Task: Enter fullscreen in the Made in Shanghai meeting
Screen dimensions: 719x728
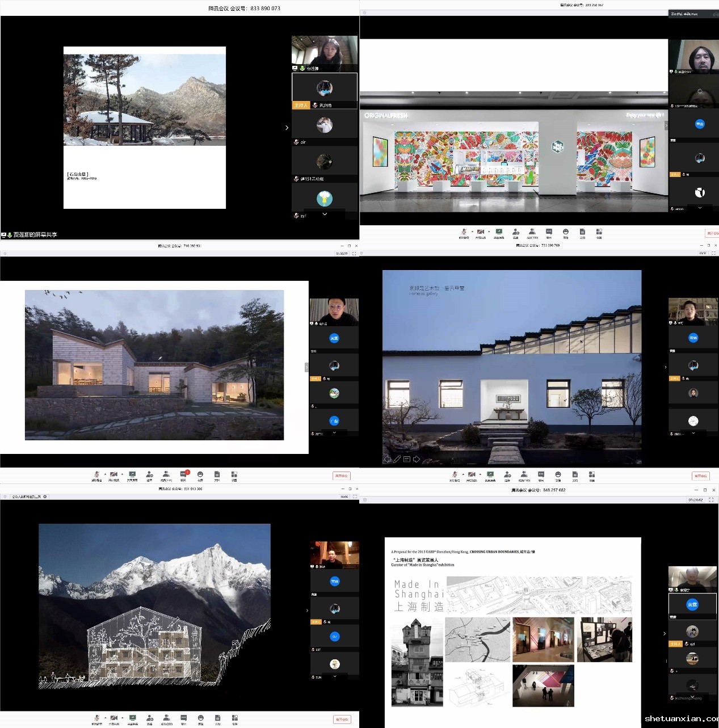Action: 711,500
